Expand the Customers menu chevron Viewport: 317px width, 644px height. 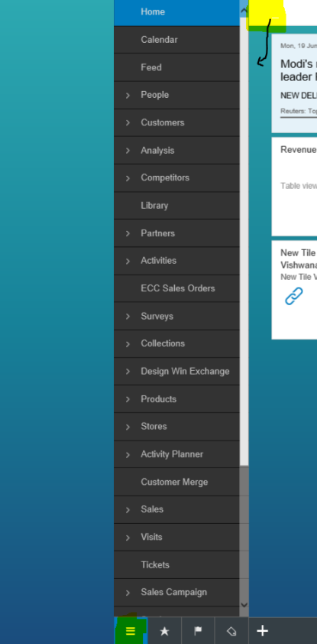128,123
